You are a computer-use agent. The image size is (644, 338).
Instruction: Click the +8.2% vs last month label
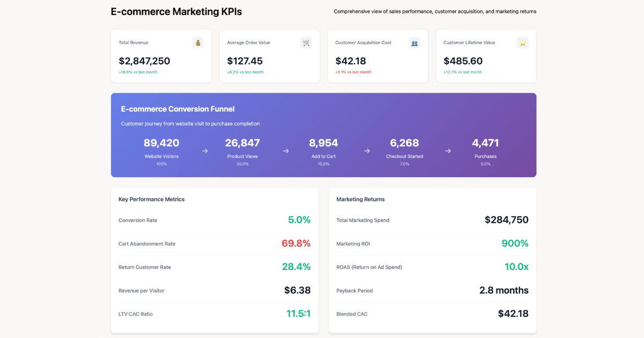[x=245, y=72]
